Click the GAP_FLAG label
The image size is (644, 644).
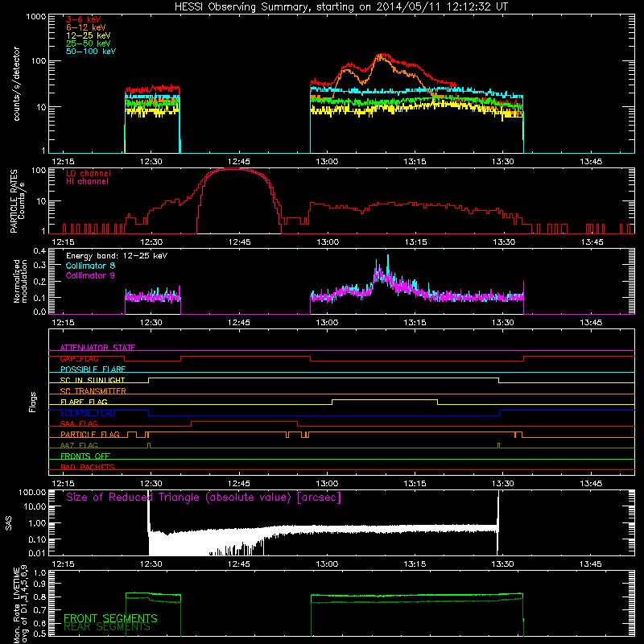coord(79,358)
